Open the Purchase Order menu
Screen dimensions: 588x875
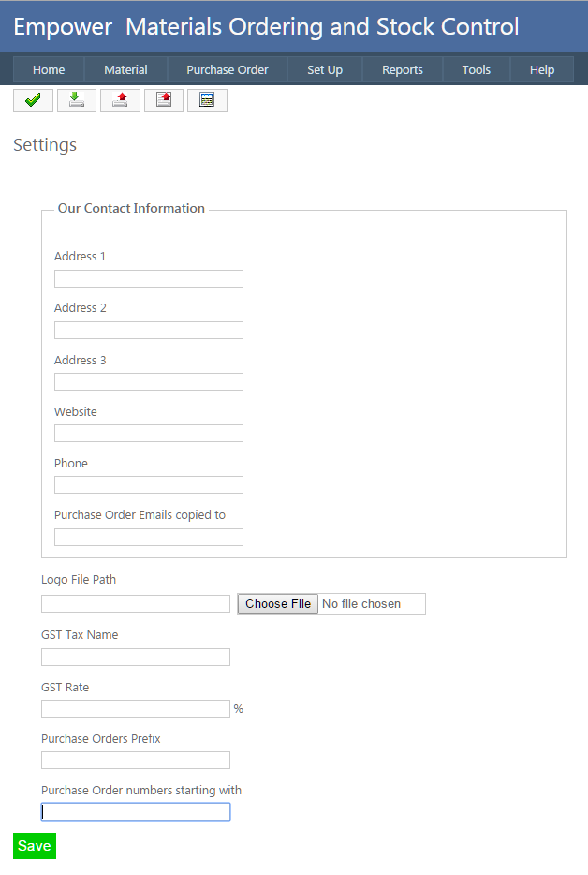pyautogui.click(x=228, y=69)
